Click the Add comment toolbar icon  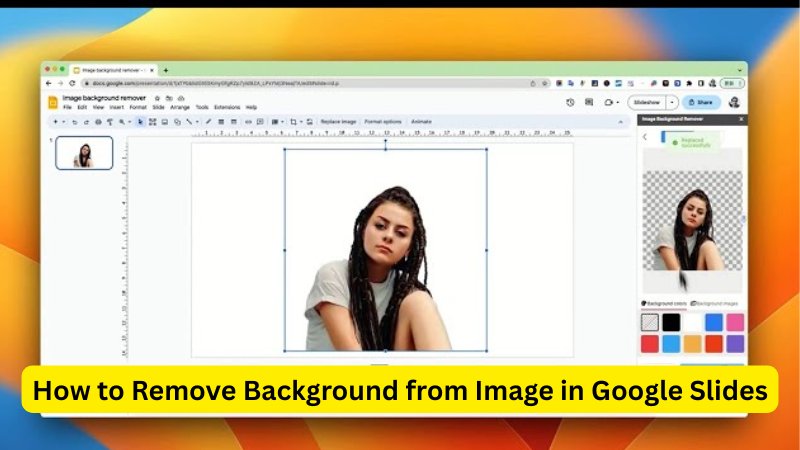(x=260, y=122)
